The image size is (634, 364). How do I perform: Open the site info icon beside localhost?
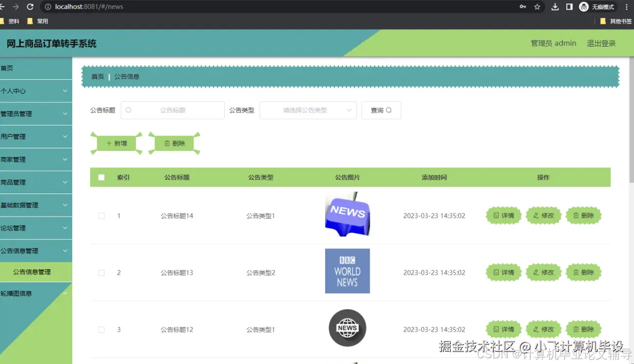[x=48, y=7]
